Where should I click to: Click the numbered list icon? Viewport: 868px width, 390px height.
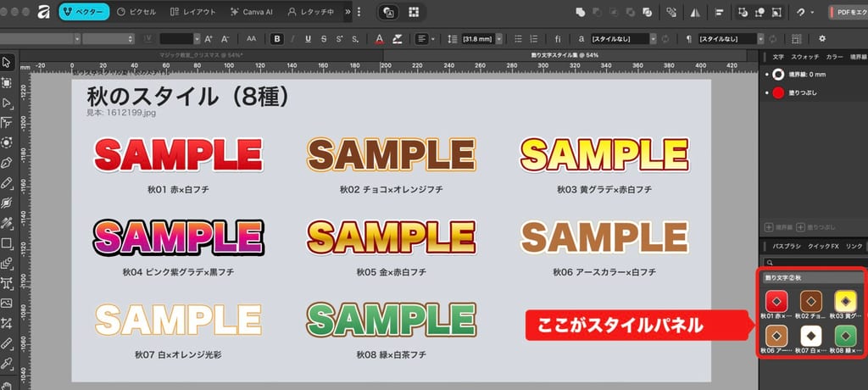point(534,39)
